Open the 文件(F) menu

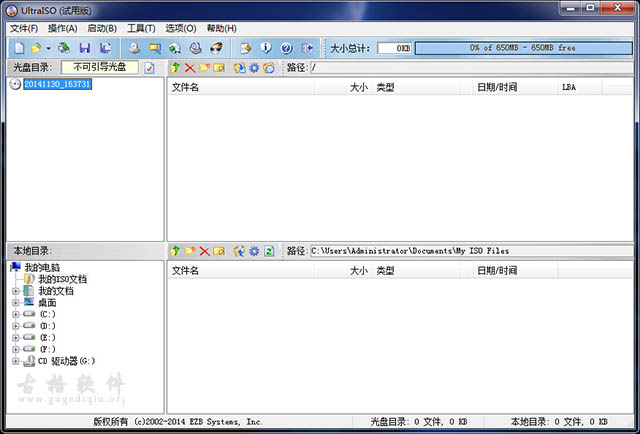pos(23,28)
